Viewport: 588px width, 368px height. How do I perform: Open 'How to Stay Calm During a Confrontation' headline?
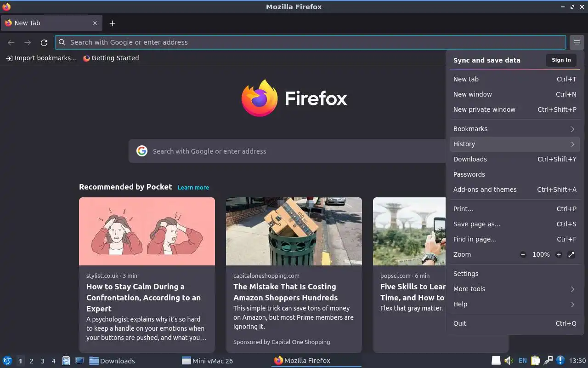point(143,298)
